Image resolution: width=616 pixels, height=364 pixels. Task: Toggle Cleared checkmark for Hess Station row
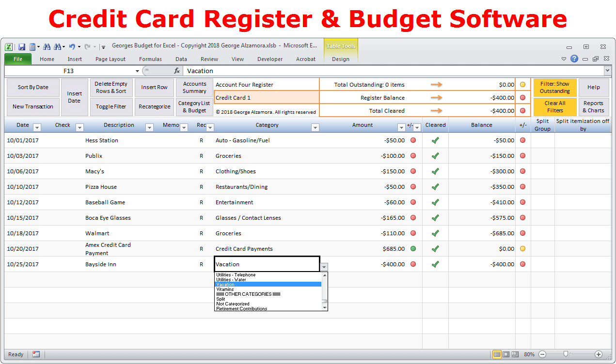pos(435,140)
